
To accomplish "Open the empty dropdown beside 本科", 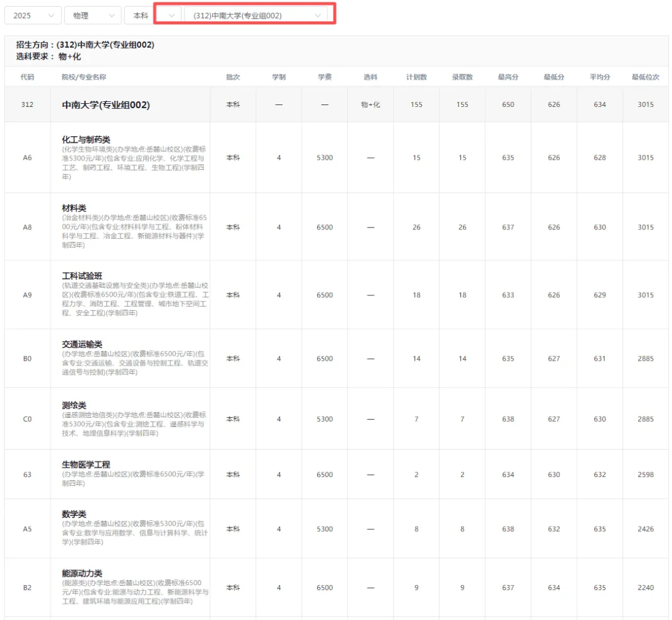I will point(168,16).
